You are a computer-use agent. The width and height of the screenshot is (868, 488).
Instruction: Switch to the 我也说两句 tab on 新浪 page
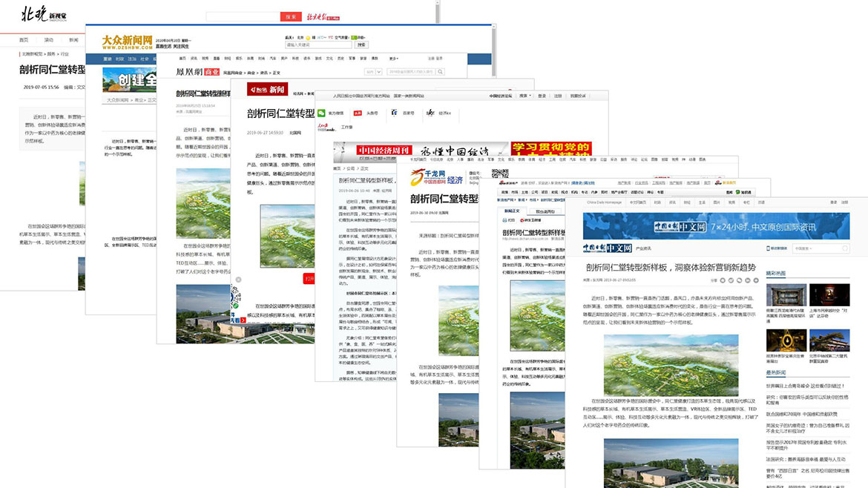545,211
